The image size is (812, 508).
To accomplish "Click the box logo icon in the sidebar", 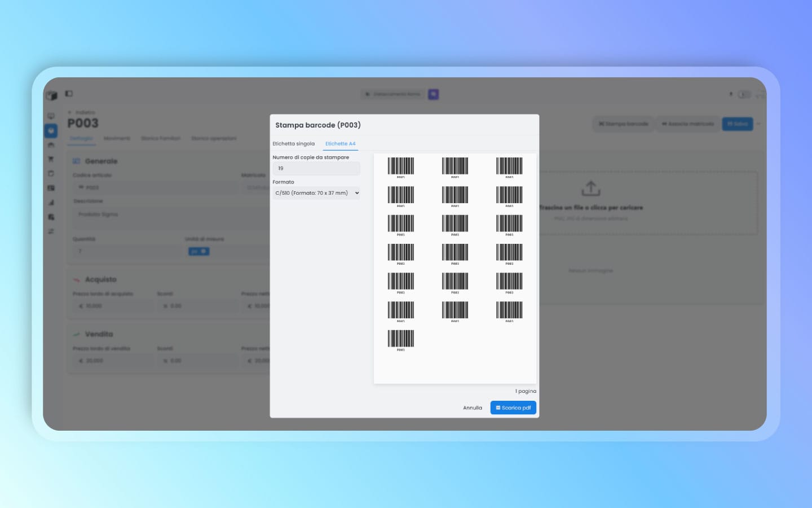I will coord(51,95).
